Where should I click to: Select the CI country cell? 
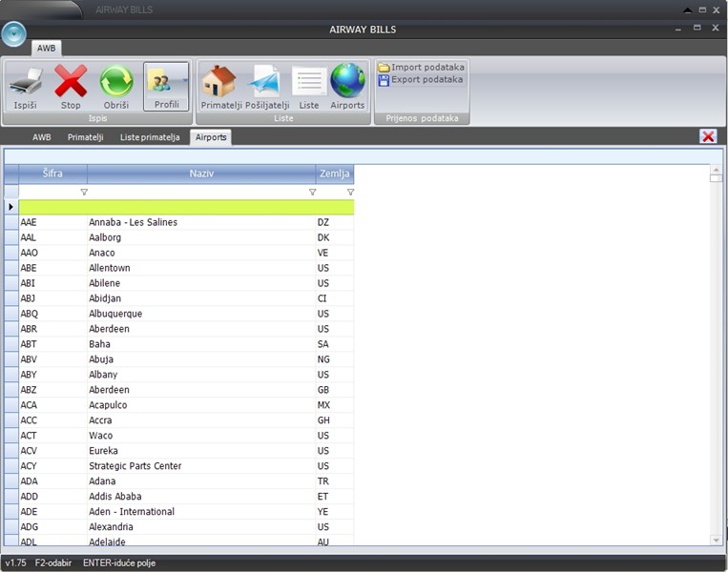[335, 298]
